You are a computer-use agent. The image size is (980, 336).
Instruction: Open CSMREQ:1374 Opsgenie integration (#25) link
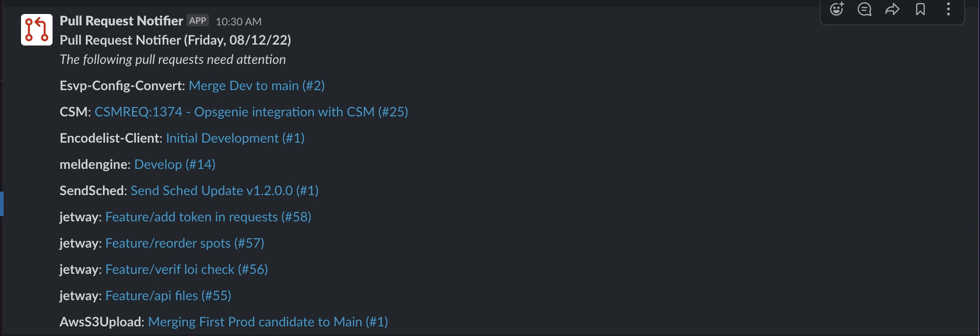[x=251, y=112]
